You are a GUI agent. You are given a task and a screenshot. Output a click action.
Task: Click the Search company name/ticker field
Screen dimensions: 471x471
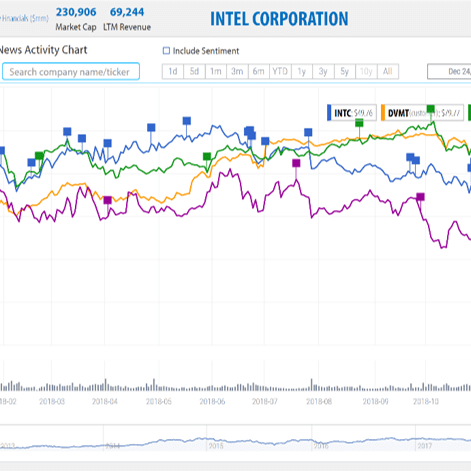pyautogui.click(x=71, y=71)
